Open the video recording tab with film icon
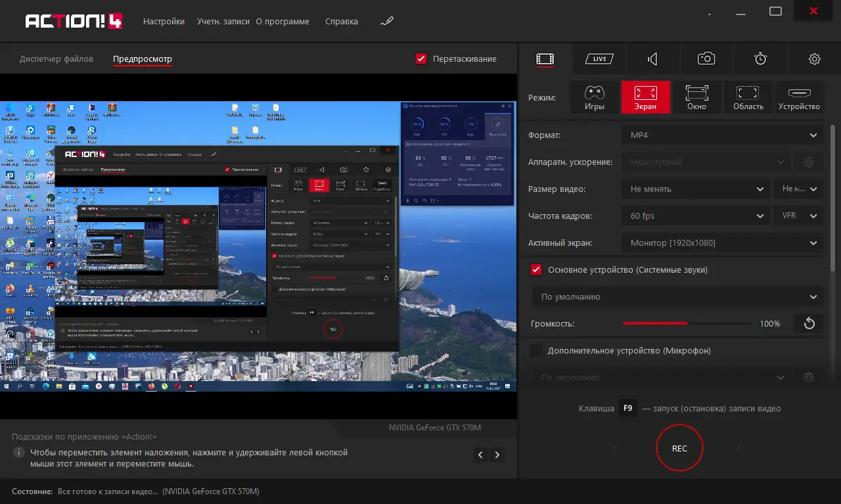 pos(545,59)
